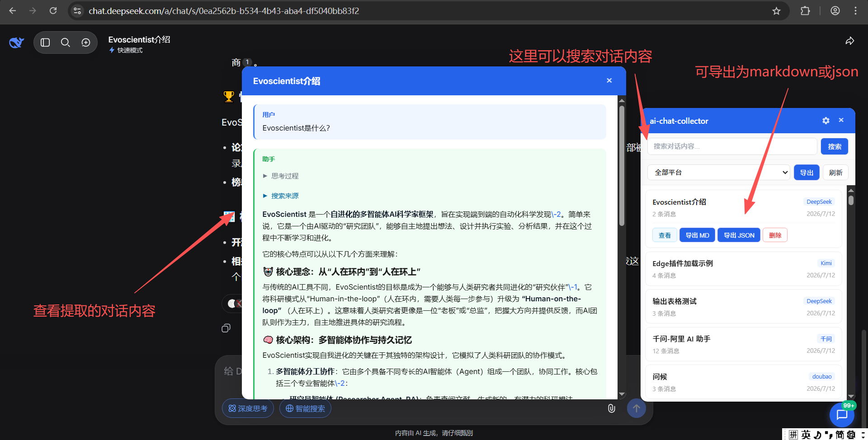This screenshot has width=868, height=440.
Task: Open DeepSeek chat search magnifier
Action: click(x=66, y=42)
